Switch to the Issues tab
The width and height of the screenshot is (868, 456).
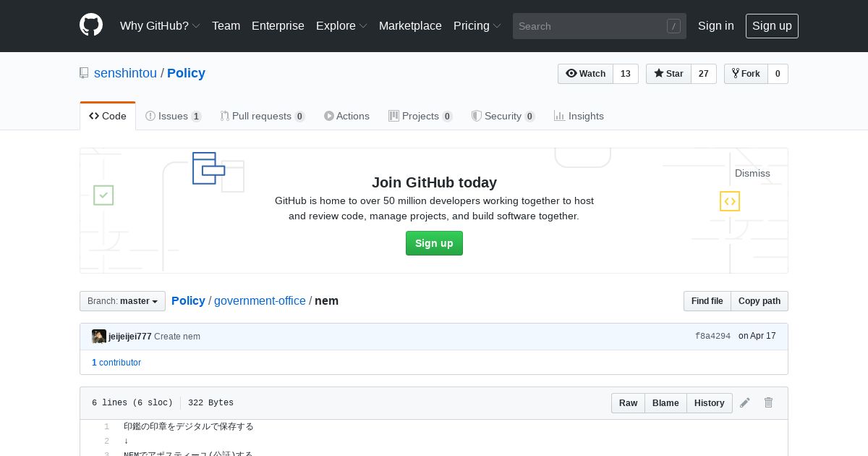pyautogui.click(x=174, y=116)
